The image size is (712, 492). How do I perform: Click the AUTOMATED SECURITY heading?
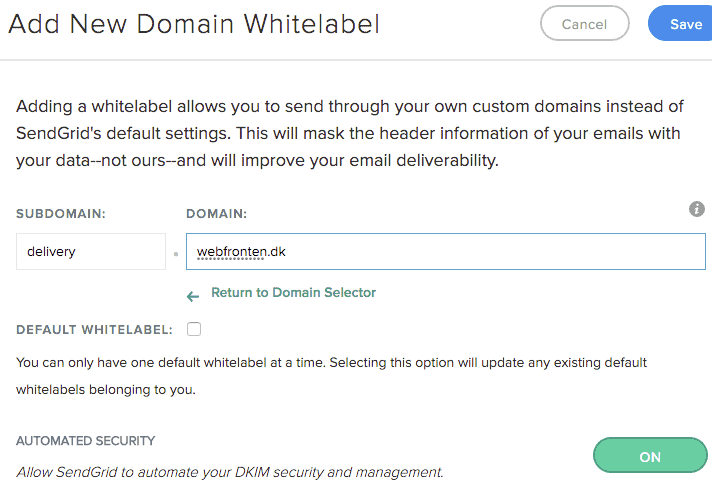85,441
